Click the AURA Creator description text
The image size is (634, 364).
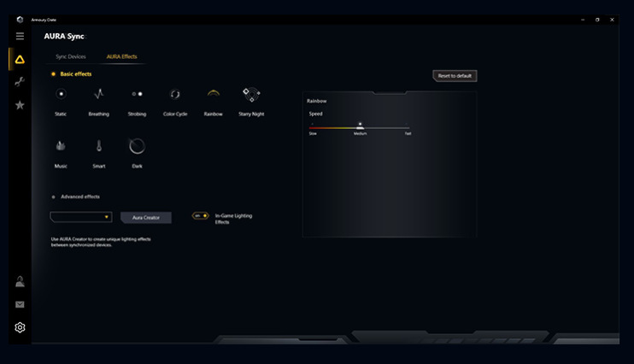click(x=101, y=242)
